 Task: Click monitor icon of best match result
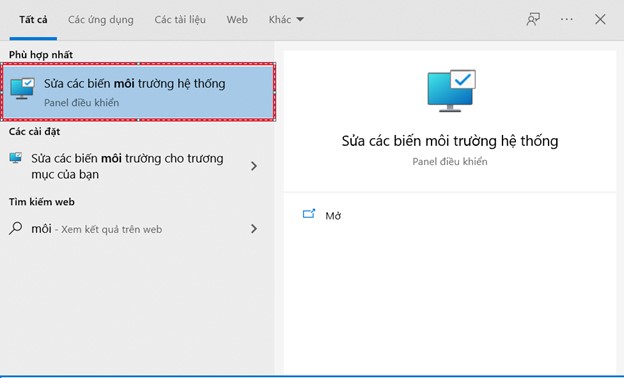(x=22, y=88)
